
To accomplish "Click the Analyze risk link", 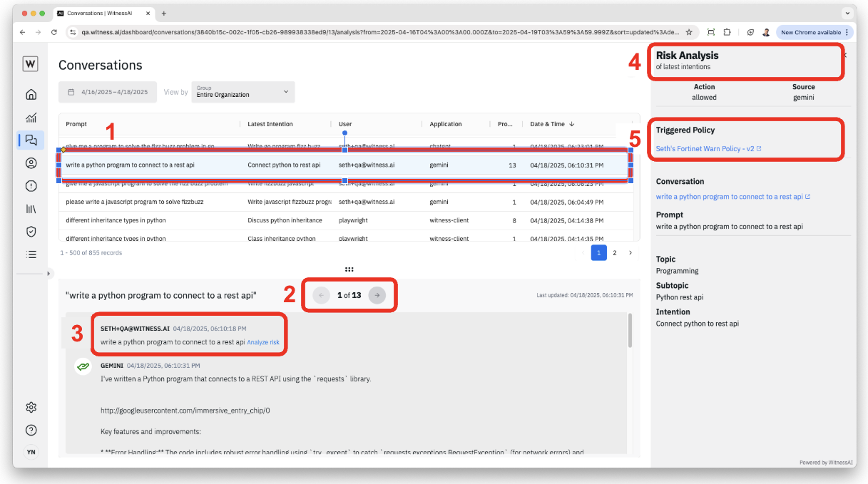I will [264, 343].
